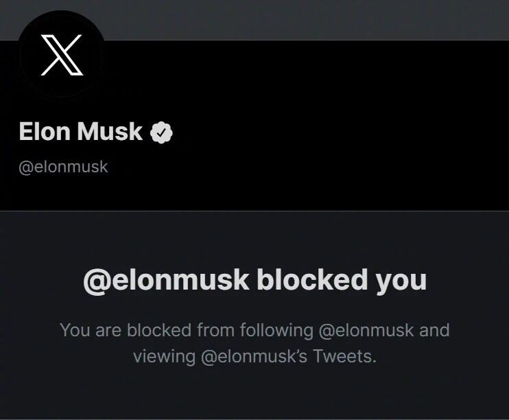Screen dimensions: 509x420
Task: Select the Elon Musk display name
Action: pyautogui.click(x=80, y=132)
